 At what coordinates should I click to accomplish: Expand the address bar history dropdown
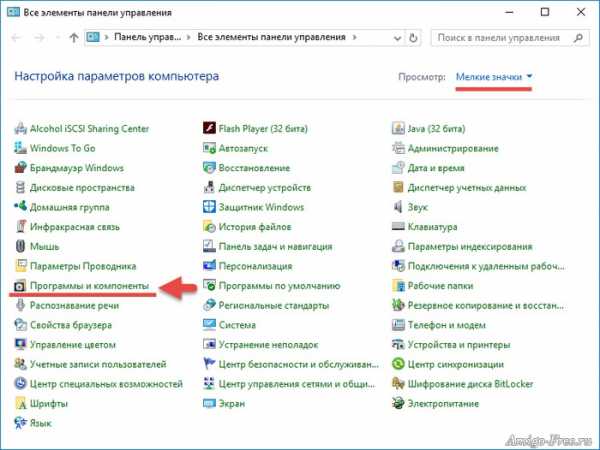pos(397,38)
